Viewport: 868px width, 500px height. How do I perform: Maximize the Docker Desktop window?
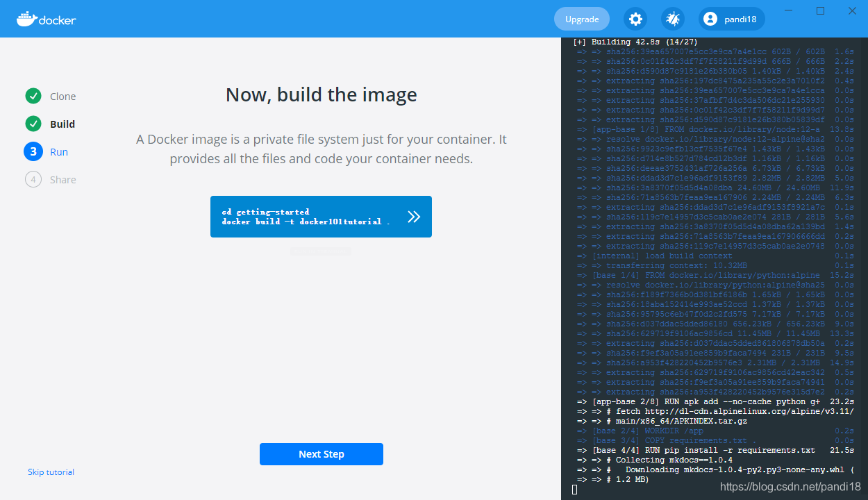tap(820, 10)
